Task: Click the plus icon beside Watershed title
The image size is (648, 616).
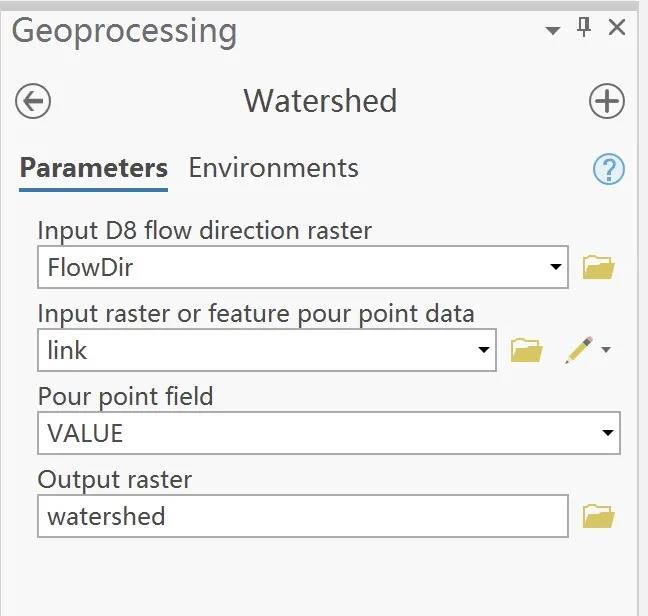Action: [x=606, y=101]
